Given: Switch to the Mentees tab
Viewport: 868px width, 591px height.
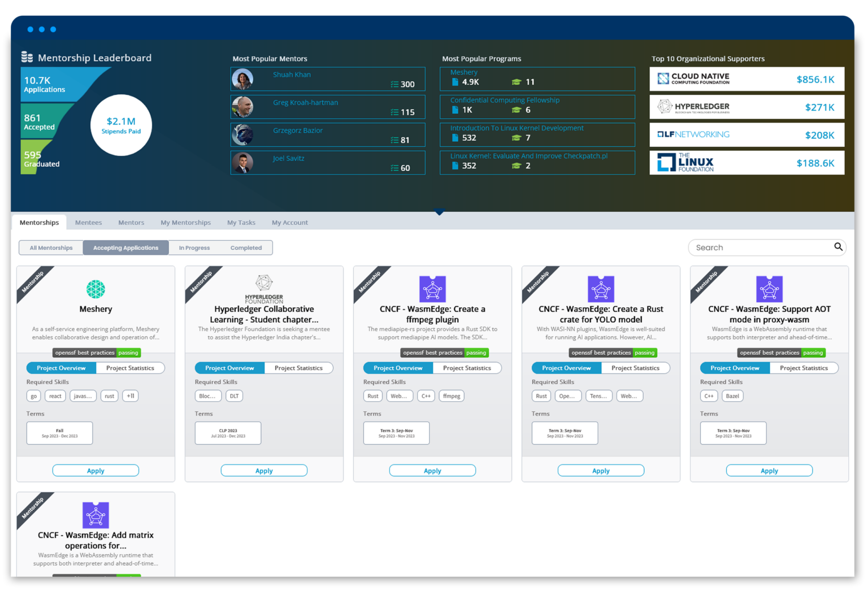Looking at the screenshot, I should pos(88,222).
